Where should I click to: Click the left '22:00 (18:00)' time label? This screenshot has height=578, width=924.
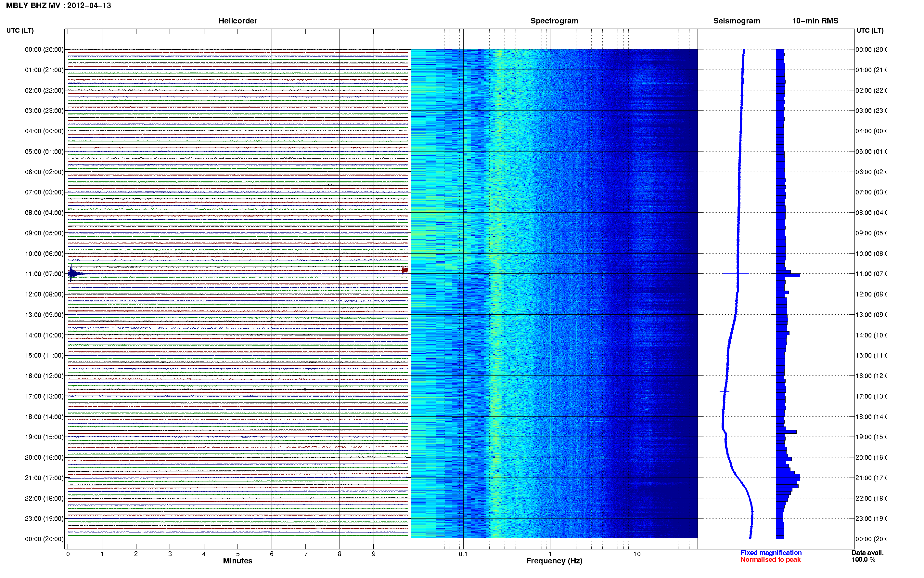[x=44, y=498]
